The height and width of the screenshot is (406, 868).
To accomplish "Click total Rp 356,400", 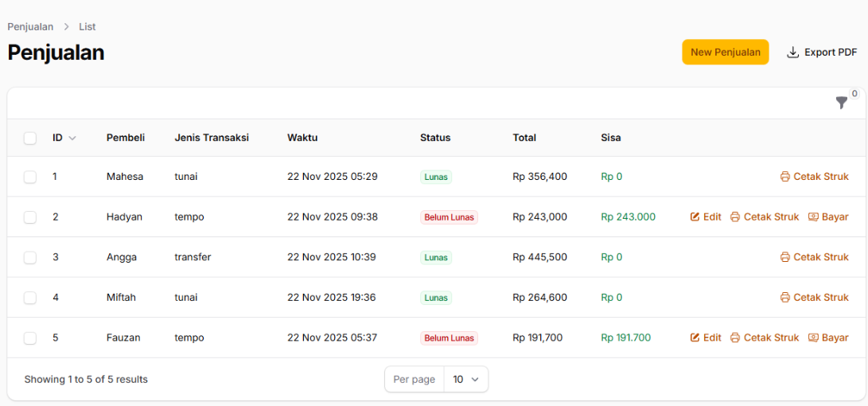I will pyautogui.click(x=539, y=177).
